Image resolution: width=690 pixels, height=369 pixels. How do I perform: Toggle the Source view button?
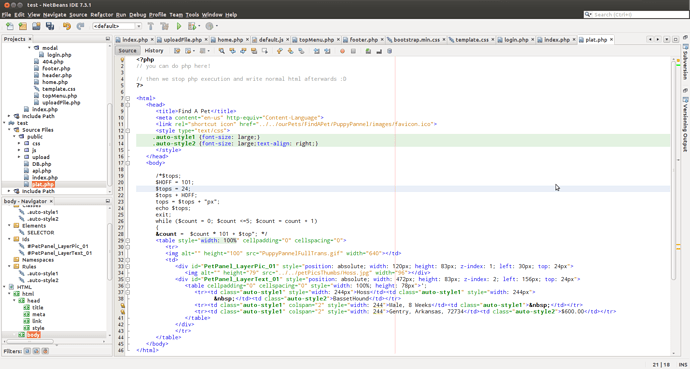(x=128, y=51)
